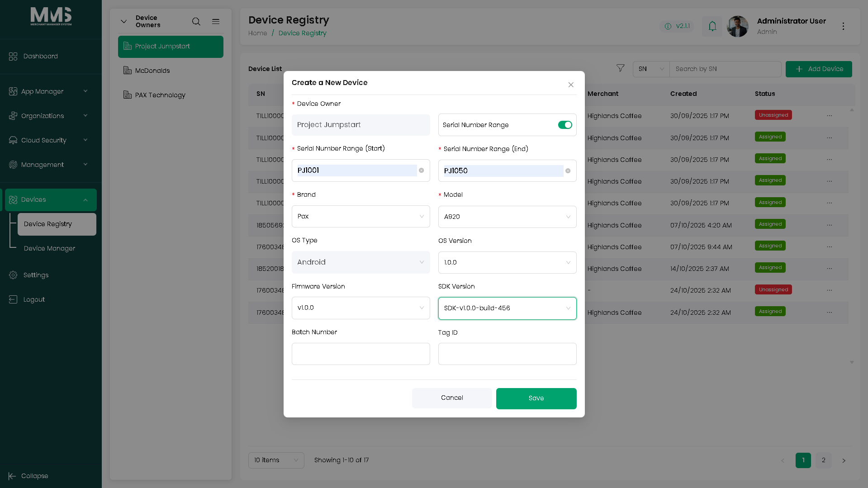Viewport: 868px width, 488px height.
Task: Save the new device
Action: [x=536, y=398]
